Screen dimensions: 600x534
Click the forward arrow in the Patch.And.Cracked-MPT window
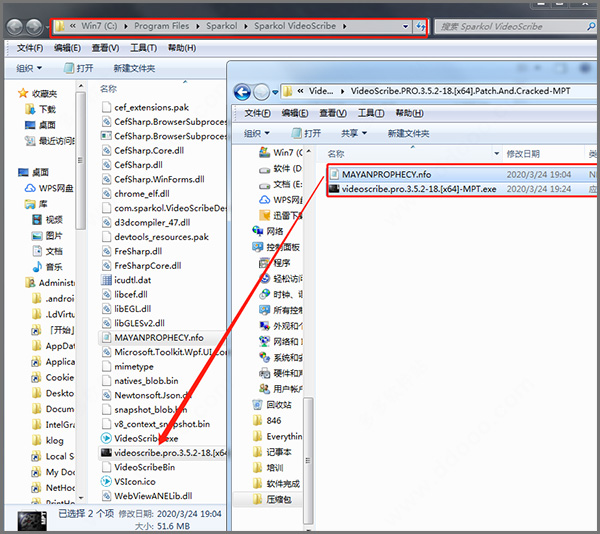(x=262, y=92)
